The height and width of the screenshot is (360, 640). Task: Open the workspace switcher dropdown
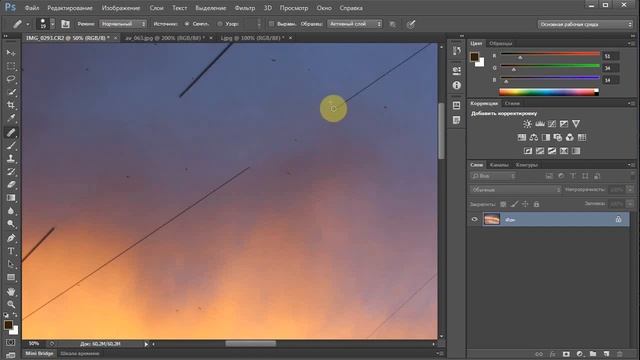click(x=585, y=24)
